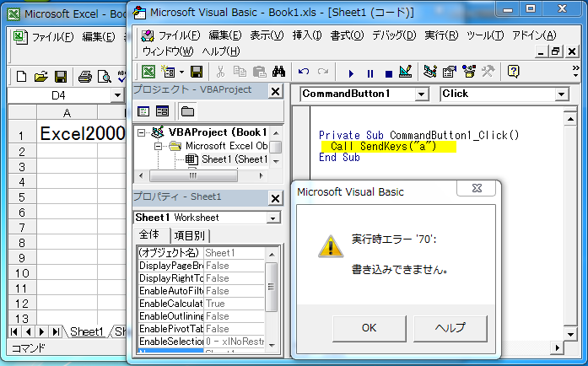
Task: Open Find with binoculars icon
Action: [x=278, y=71]
